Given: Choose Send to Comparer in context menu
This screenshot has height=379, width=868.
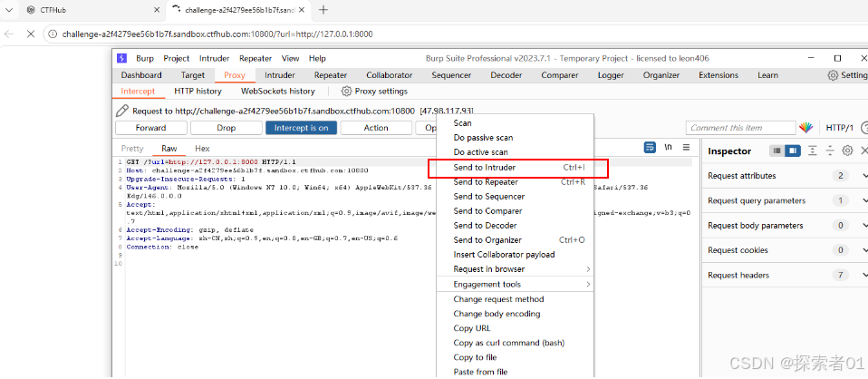Looking at the screenshot, I should pyautogui.click(x=516, y=211).
